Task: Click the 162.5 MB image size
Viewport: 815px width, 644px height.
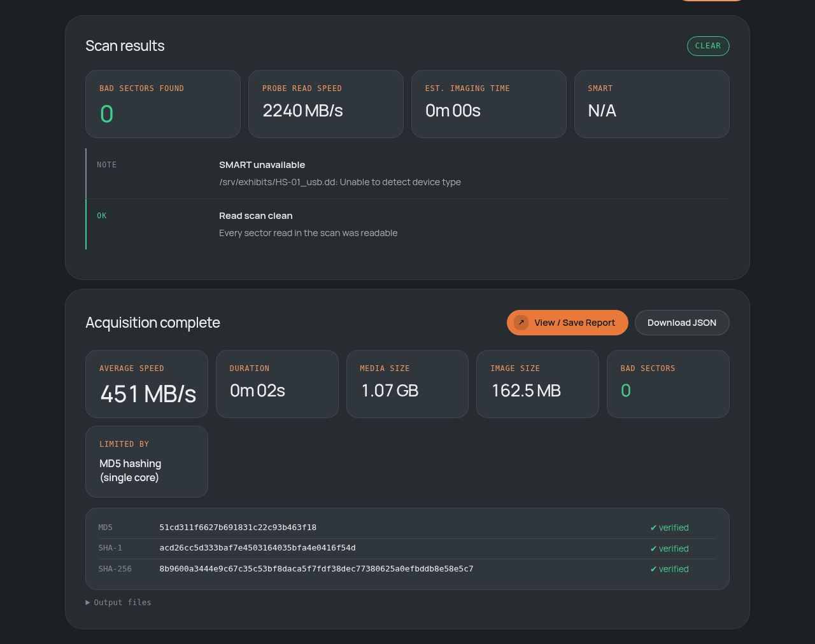Action: point(526,391)
